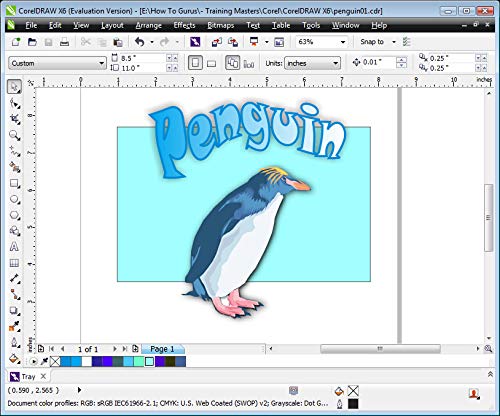
Task: Open the Arrange menu
Action: pos(149,25)
